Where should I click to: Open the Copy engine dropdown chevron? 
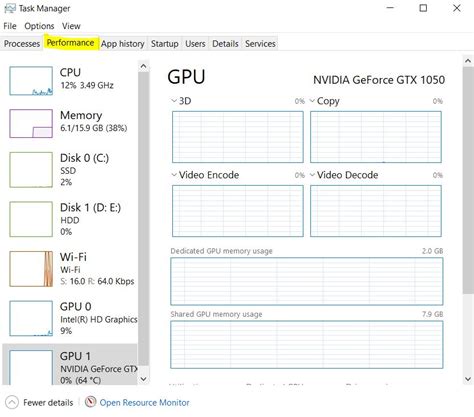312,100
